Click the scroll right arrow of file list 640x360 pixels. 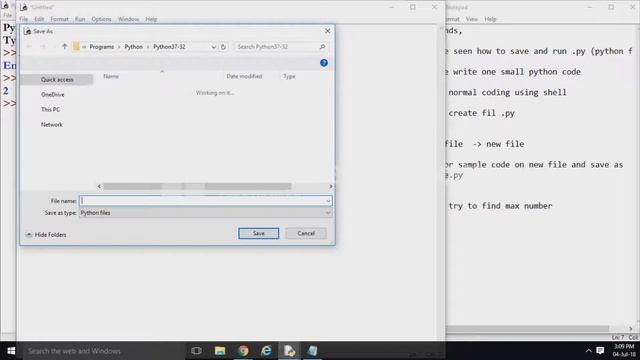[x=331, y=187]
